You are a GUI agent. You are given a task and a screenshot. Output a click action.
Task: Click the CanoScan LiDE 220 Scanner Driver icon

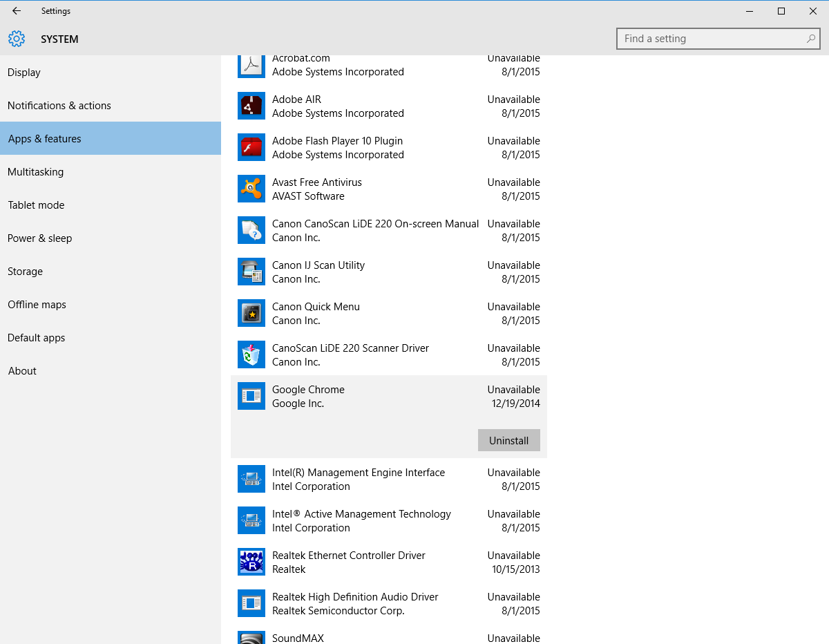[x=251, y=354]
